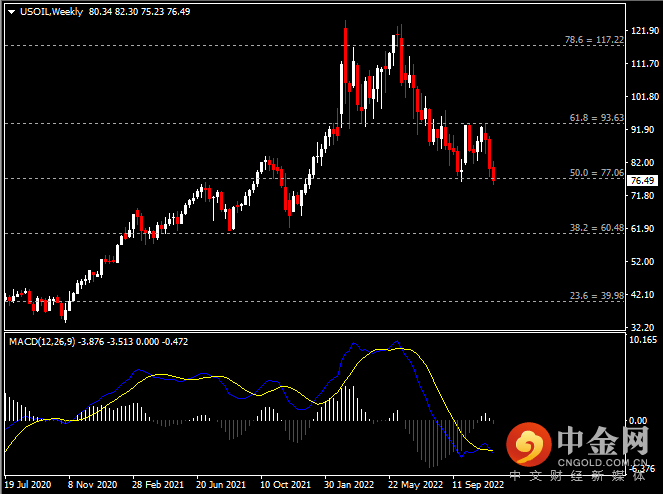Click the current price tag 76.49

tap(641, 181)
